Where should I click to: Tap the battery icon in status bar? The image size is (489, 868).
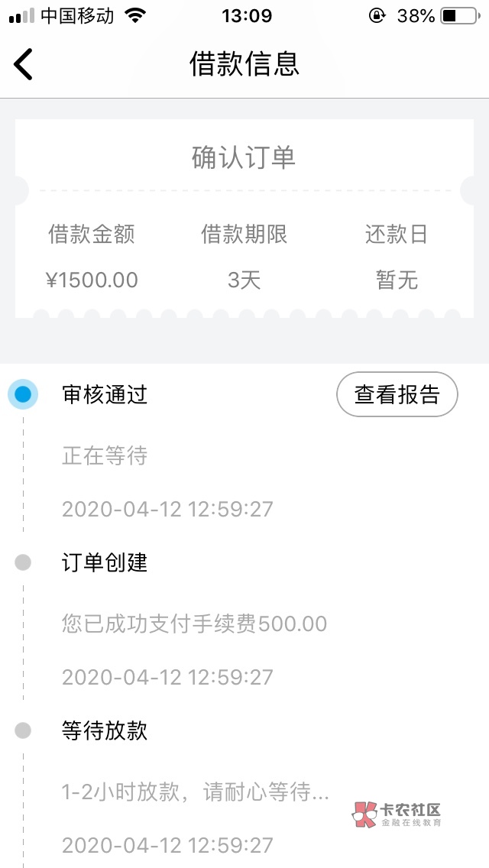pyautogui.click(x=458, y=16)
